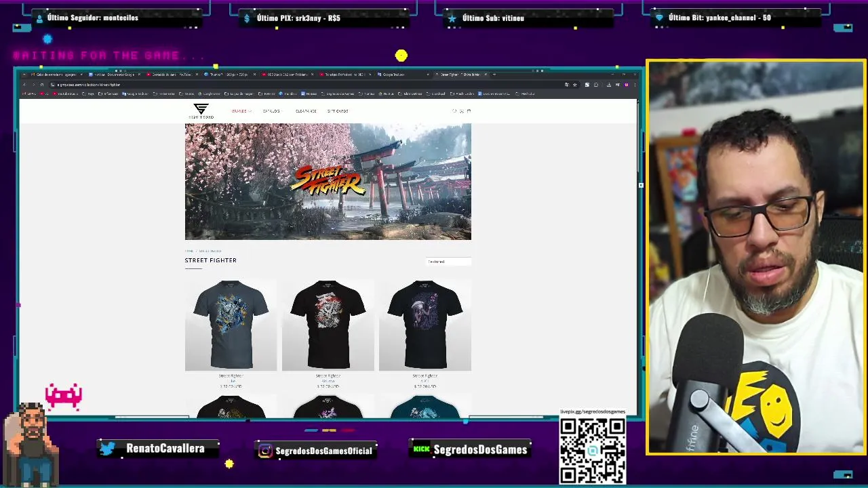Click the Akuma product title link
The height and width of the screenshot is (488, 868).
click(x=328, y=381)
